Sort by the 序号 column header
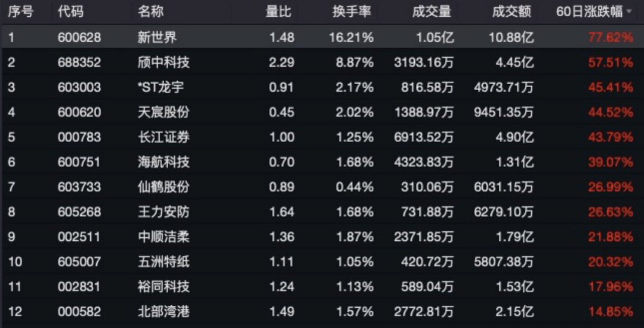 (x=20, y=12)
